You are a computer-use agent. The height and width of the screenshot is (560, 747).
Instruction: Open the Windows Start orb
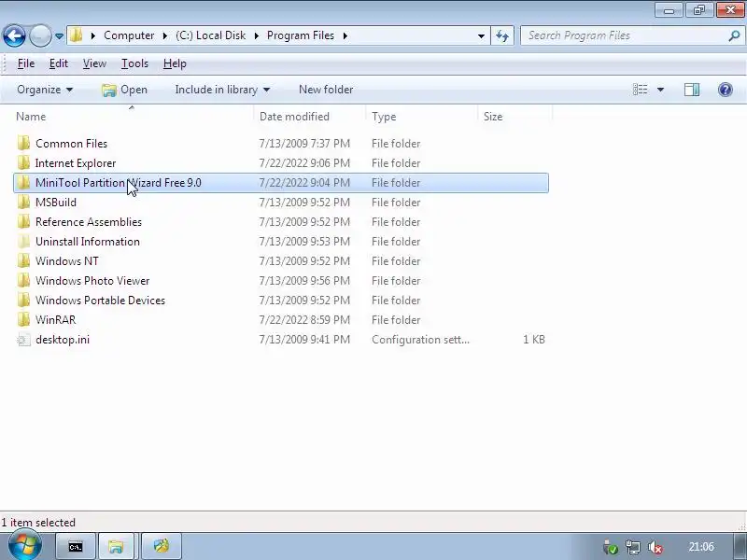24,546
